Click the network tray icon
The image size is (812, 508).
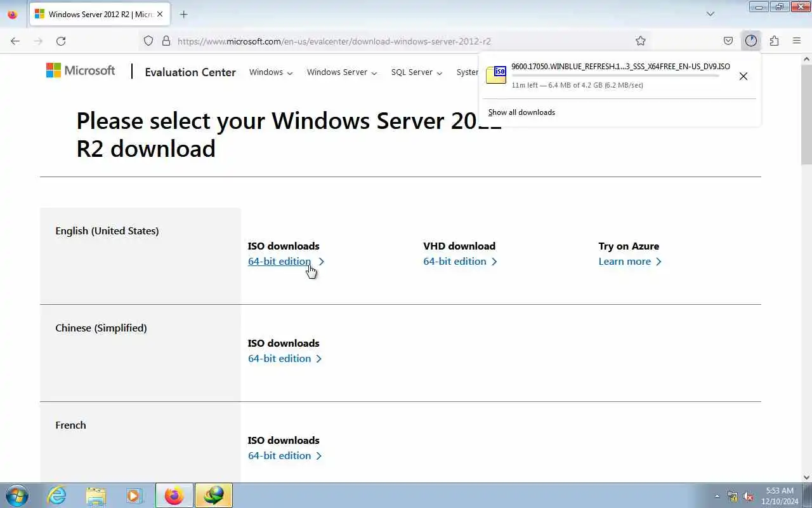point(733,497)
